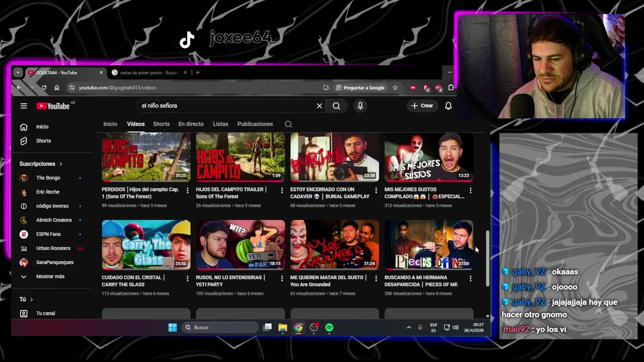Switch to the channel Shorts tab
The width and height of the screenshot is (644, 362).
pos(162,124)
